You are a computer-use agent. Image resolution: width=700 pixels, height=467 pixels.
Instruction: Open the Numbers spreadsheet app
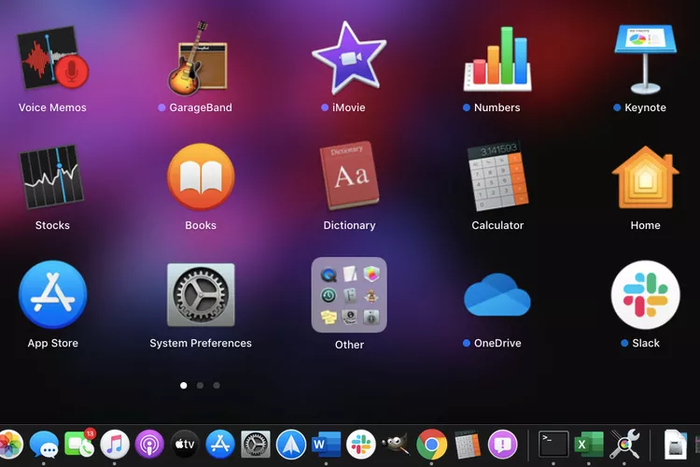tap(497, 59)
